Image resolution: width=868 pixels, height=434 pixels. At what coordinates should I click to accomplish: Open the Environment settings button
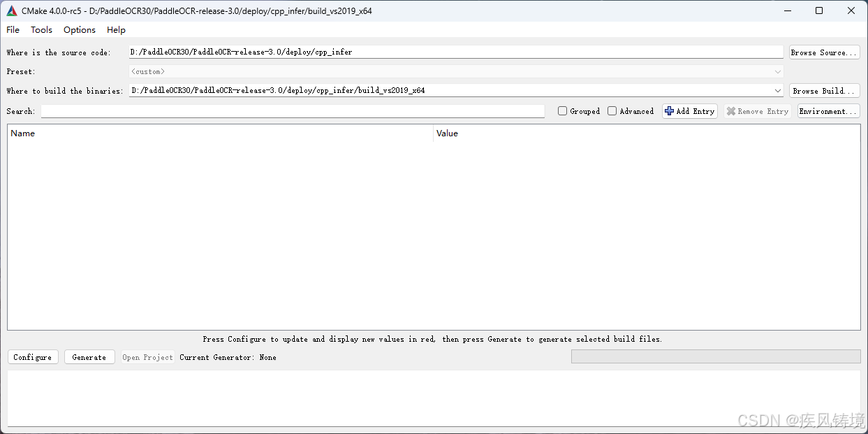[x=828, y=111]
